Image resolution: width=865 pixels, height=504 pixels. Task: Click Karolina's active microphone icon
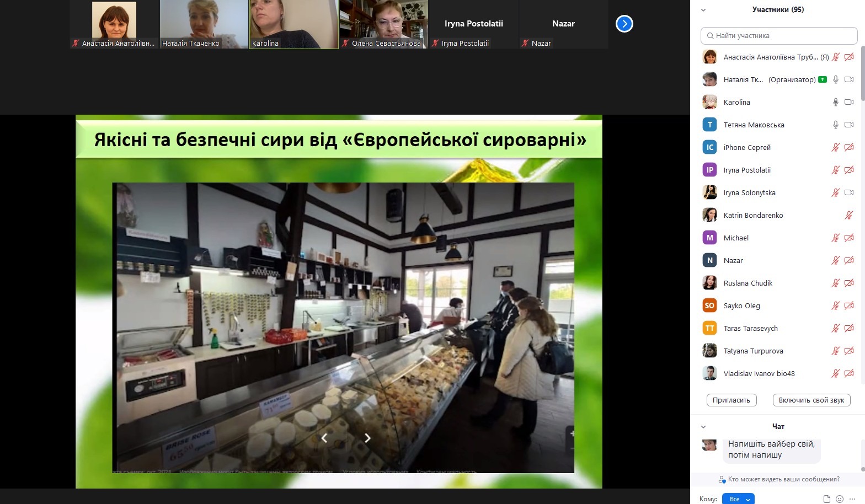pos(836,102)
